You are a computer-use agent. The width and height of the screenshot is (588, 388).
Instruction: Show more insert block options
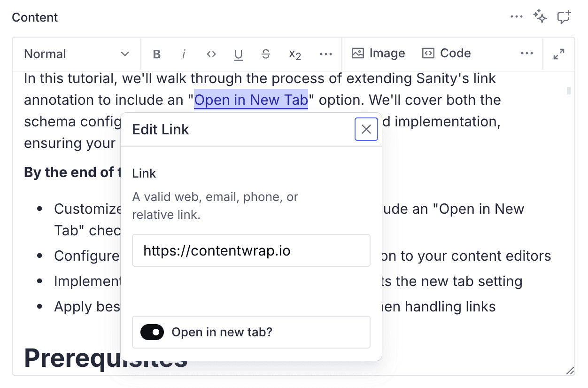point(526,53)
